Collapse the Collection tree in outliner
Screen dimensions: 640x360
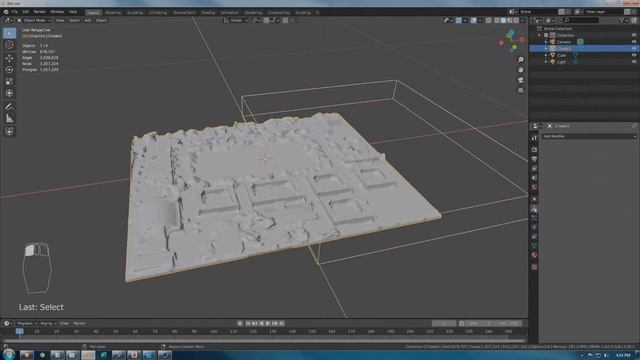tap(540, 35)
